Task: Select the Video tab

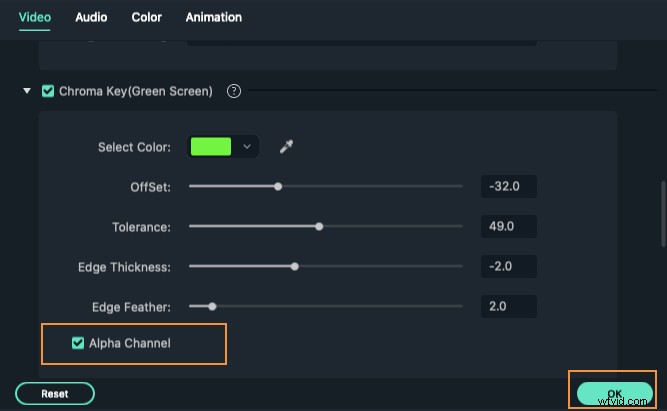Action: (34, 17)
